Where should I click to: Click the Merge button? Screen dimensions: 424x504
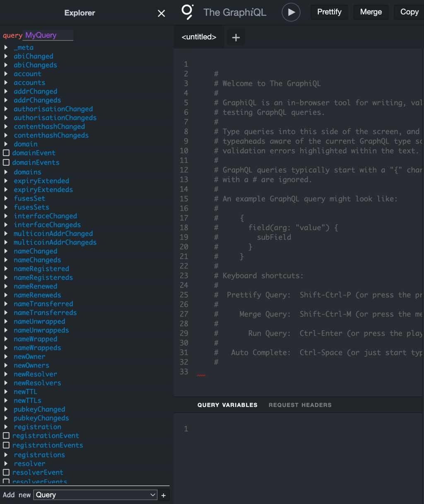(371, 12)
